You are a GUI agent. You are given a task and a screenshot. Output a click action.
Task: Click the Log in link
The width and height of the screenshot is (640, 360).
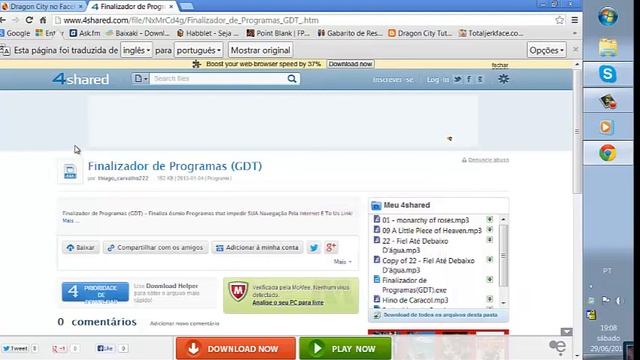pos(438,80)
